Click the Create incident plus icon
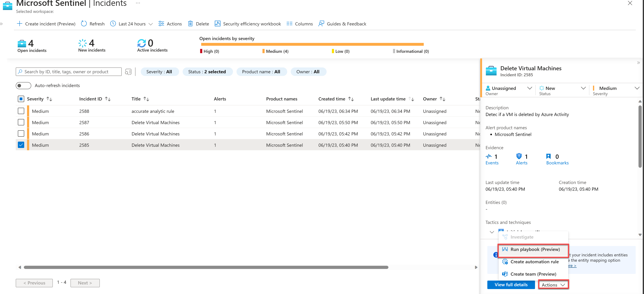The height and width of the screenshot is (294, 644). pyautogui.click(x=19, y=23)
